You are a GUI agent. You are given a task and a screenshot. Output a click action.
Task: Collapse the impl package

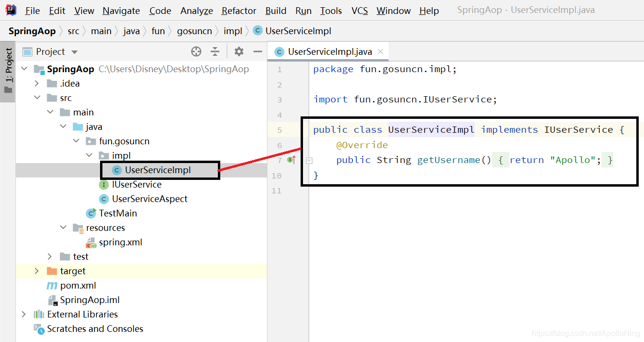pyautogui.click(x=89, y=156)
